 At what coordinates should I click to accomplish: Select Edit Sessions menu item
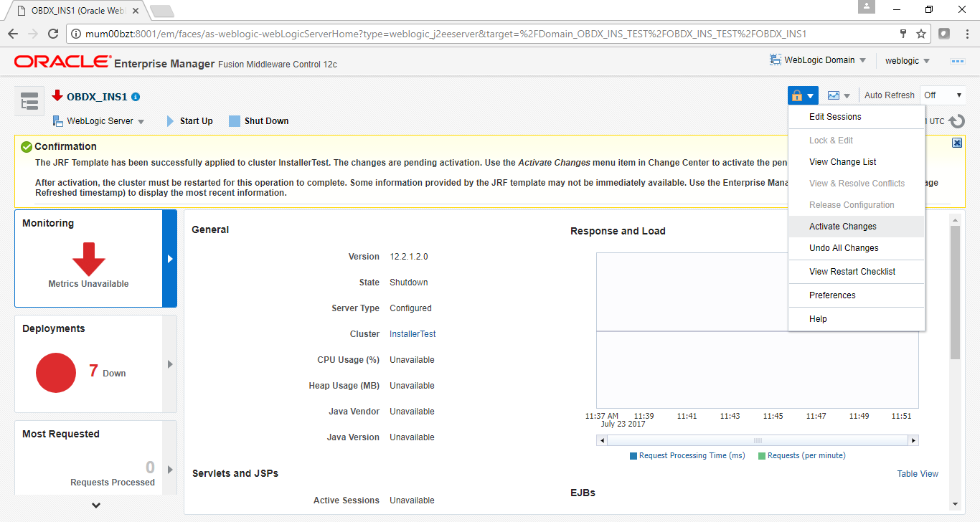[857, 117]
